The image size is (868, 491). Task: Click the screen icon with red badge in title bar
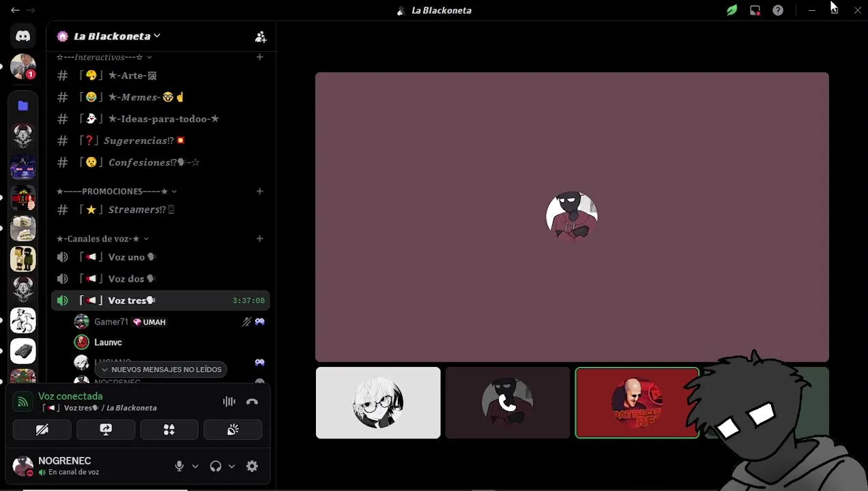click(755, 10)
